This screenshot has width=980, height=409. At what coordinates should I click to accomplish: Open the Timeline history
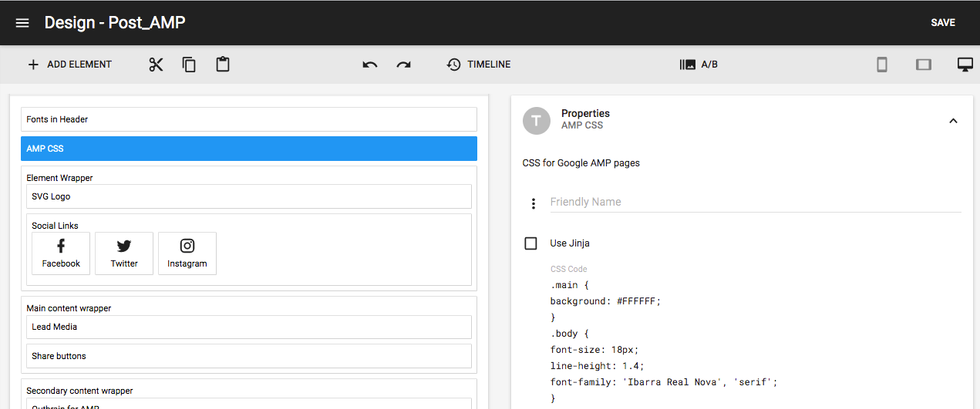478,65
